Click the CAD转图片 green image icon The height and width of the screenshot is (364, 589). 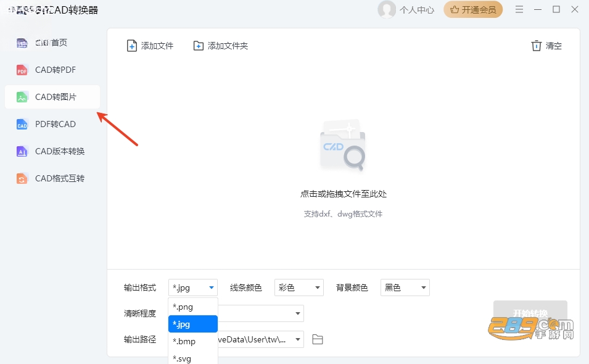click(22, 97)
